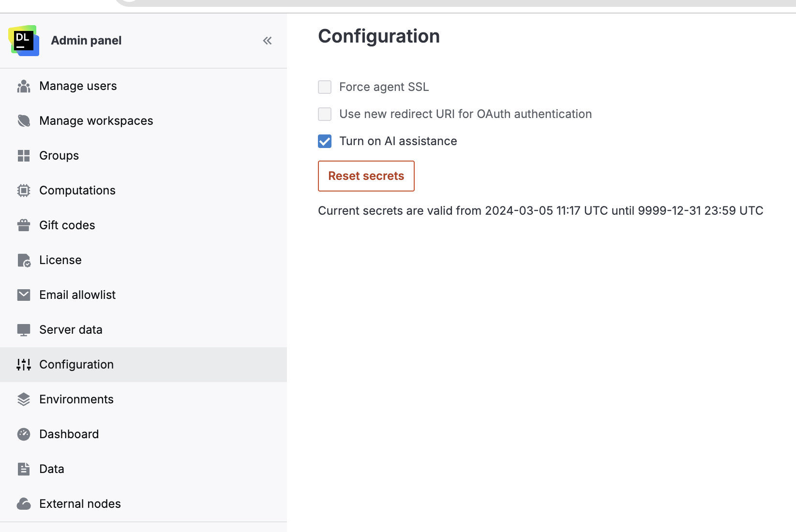Click the Manage workspaces icon

click(23, 120)
